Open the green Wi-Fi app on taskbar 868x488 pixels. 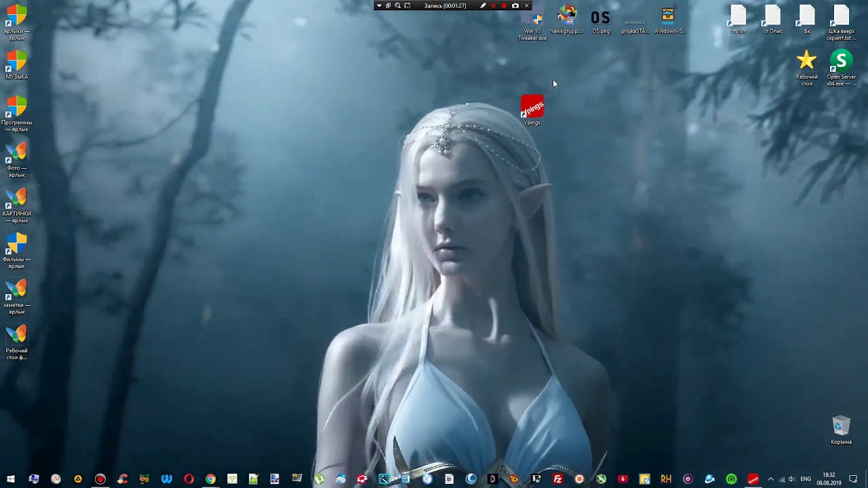click(x=232, y=479)
